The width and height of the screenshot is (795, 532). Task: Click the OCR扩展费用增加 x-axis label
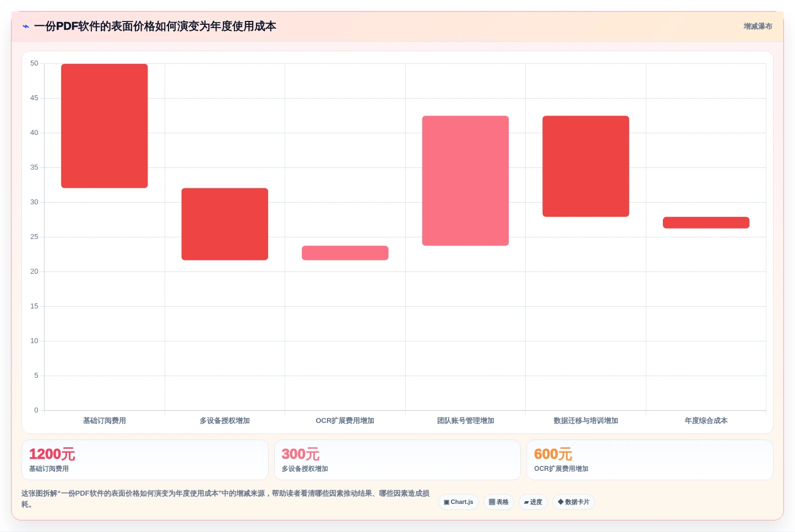click(x=345, y=421)
